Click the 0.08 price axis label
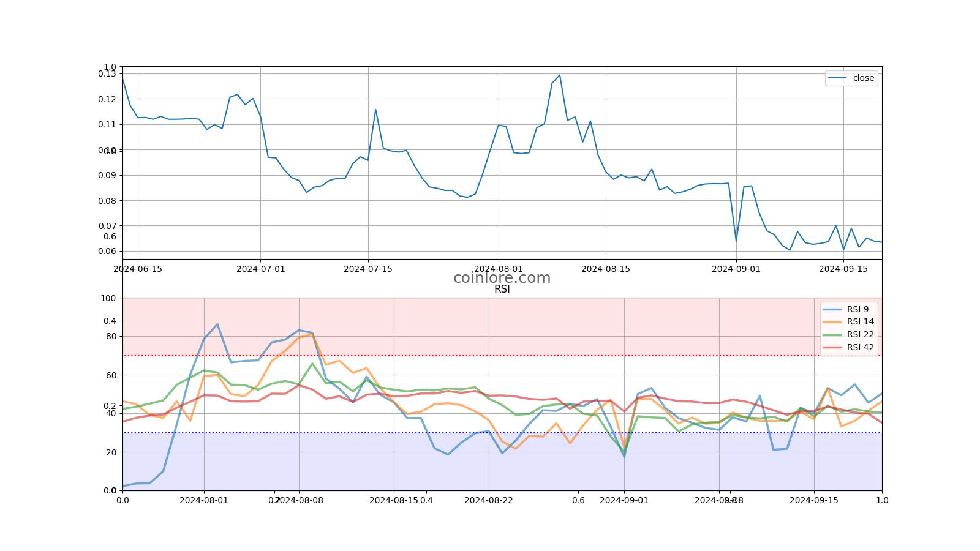This screenshot has width=980, height=551. (107, 201)
